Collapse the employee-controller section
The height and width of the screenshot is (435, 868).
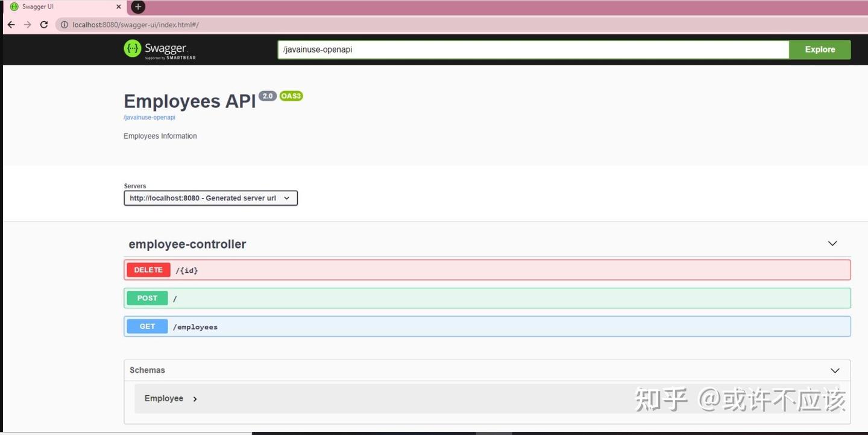(x=832, y=244)
